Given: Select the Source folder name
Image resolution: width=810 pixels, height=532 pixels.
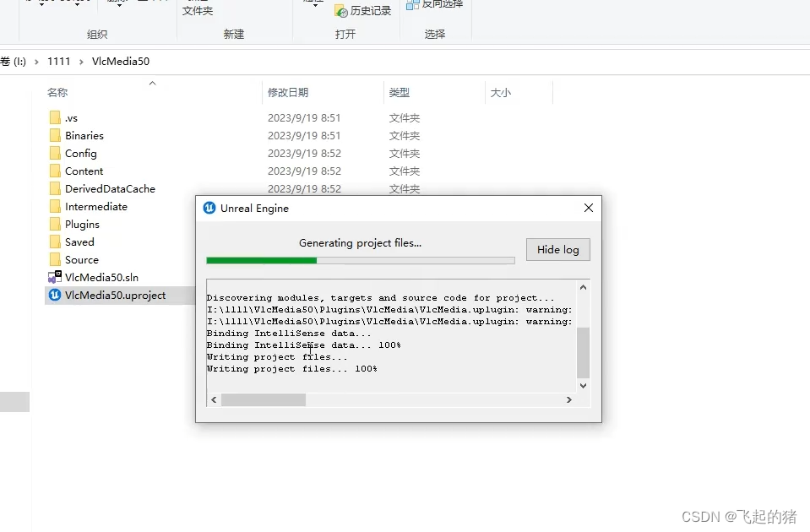Looking at the screenshot, I should coord(82,260).
